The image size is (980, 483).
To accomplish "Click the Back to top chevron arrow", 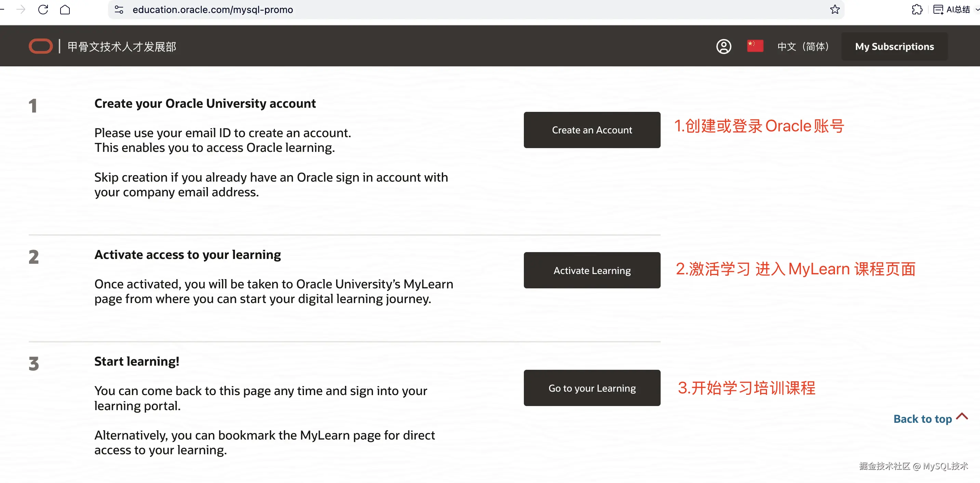I will click(x=962, y=416).
